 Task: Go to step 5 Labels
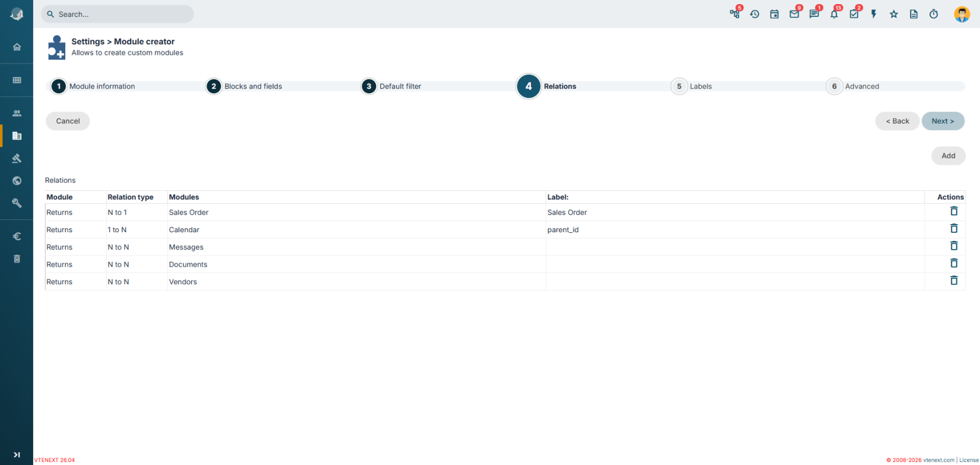692,86
